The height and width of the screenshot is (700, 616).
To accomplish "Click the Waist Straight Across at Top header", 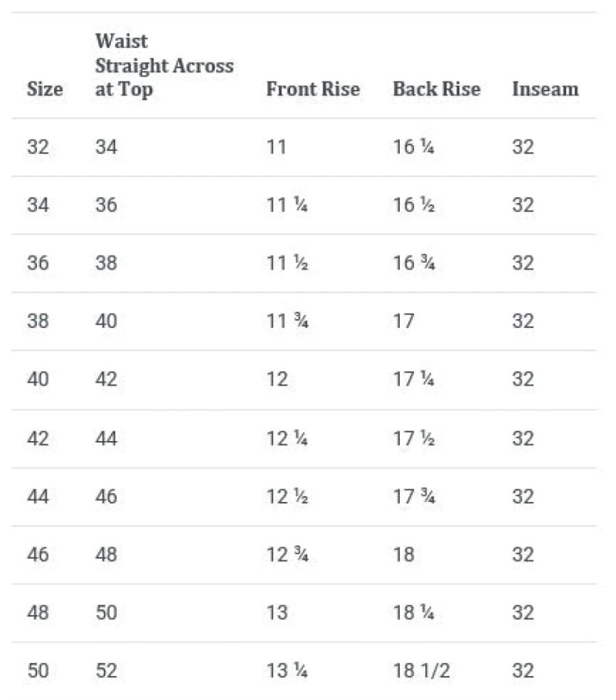I will tap(164, 65).
